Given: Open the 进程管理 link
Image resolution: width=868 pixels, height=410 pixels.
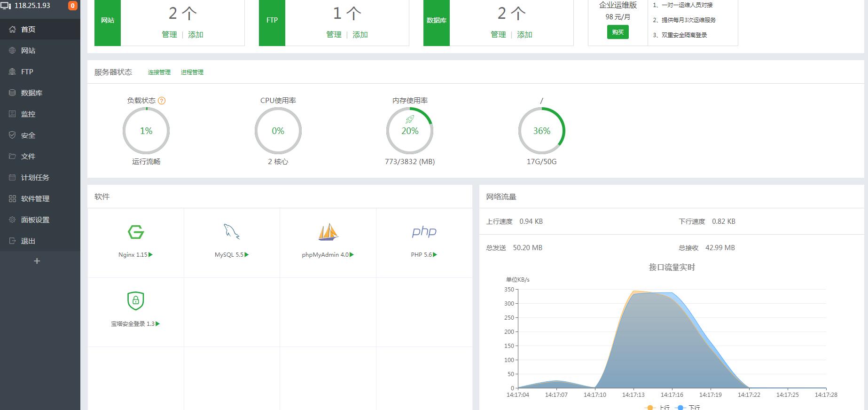Looking at the screenshot, I should point(192,72).
